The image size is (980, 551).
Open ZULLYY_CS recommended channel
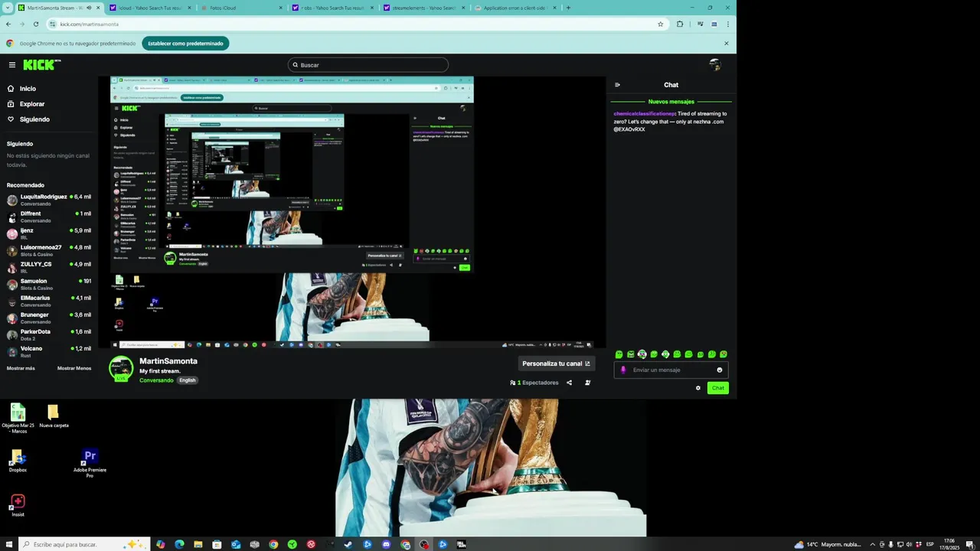49,268
